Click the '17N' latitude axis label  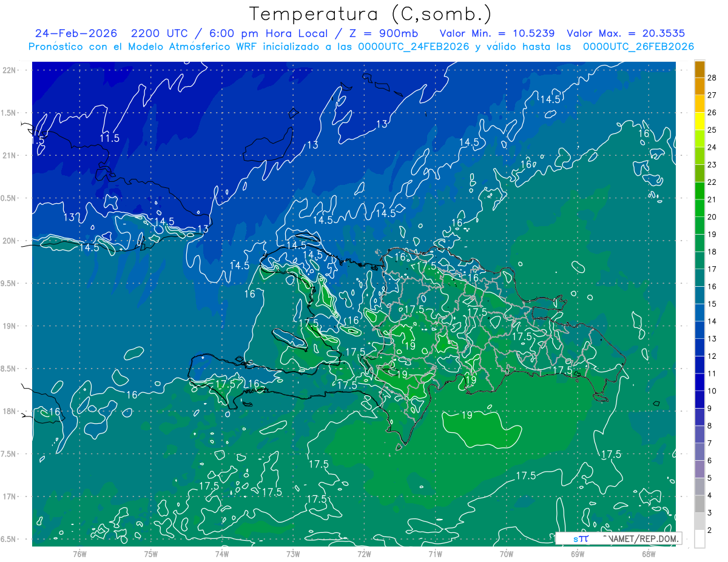(9, 497)
